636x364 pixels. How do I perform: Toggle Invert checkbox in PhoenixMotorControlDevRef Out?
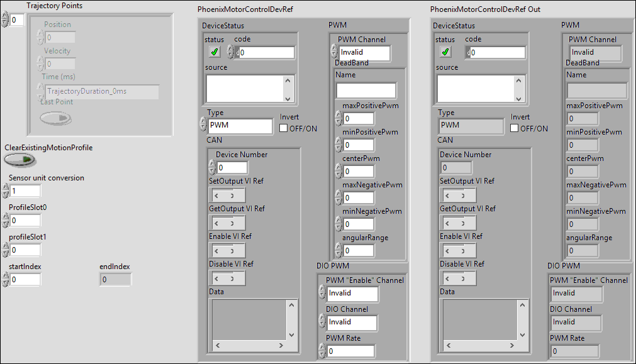tap(515, 128)
